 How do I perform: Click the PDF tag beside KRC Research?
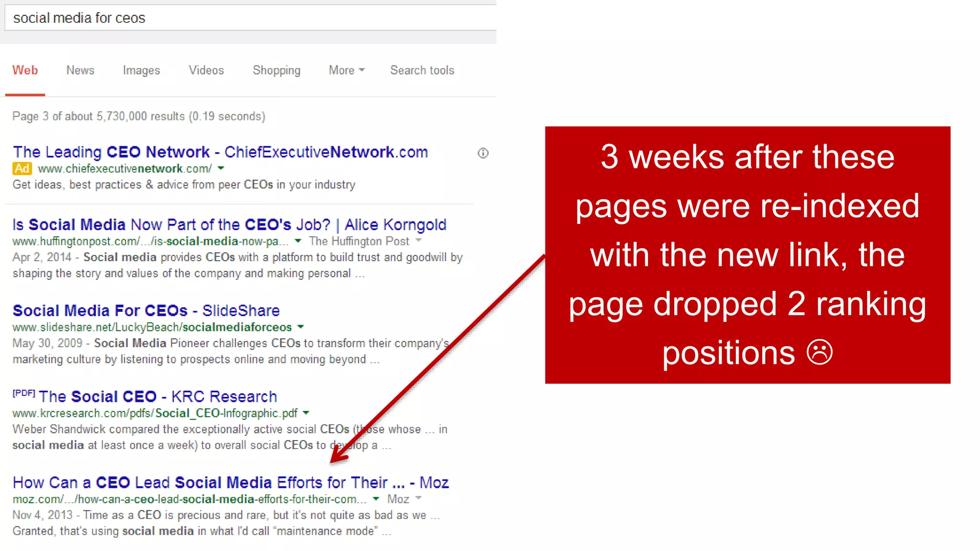click(23, 393)
